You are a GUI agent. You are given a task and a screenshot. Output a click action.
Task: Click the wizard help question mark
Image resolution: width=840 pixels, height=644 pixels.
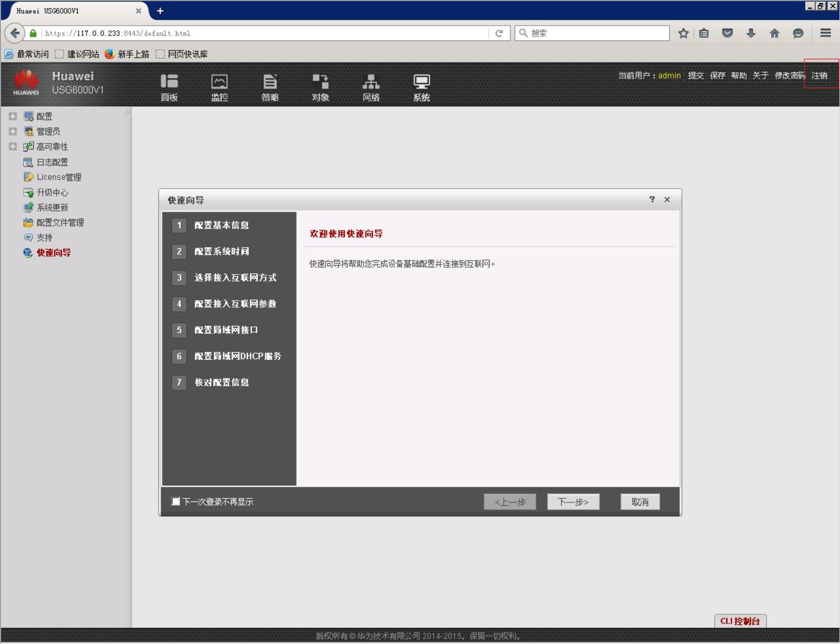click(652, 199)
